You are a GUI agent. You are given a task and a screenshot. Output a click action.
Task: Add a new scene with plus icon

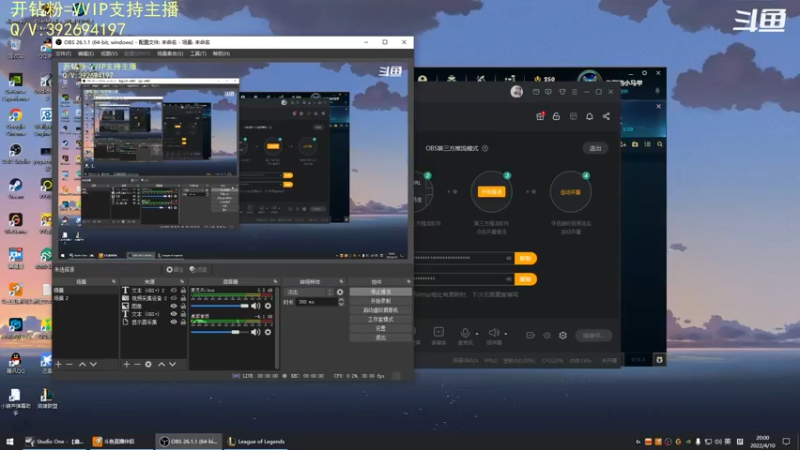pyautogui.click(x=59, y=364)
